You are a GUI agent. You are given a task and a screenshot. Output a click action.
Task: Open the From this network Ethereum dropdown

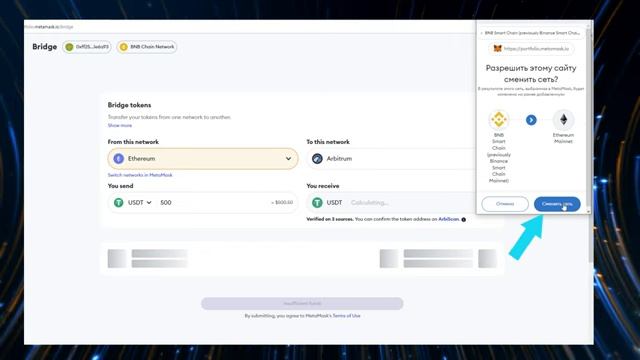(x=203, y=158)
